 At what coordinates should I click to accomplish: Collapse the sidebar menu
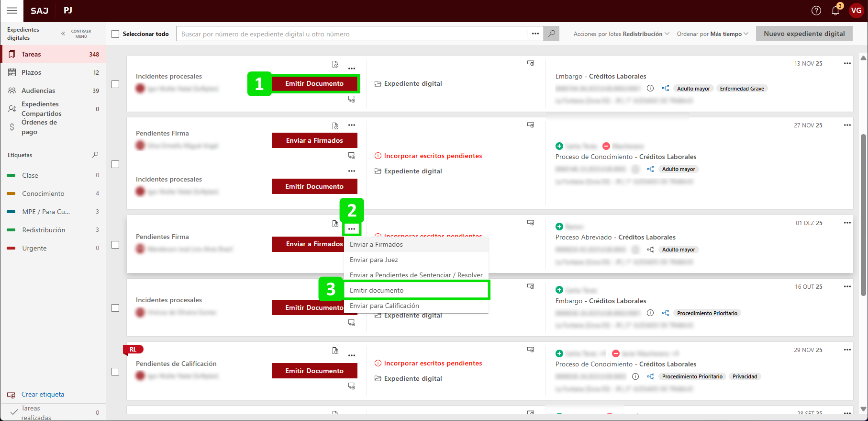coord(77,34)
